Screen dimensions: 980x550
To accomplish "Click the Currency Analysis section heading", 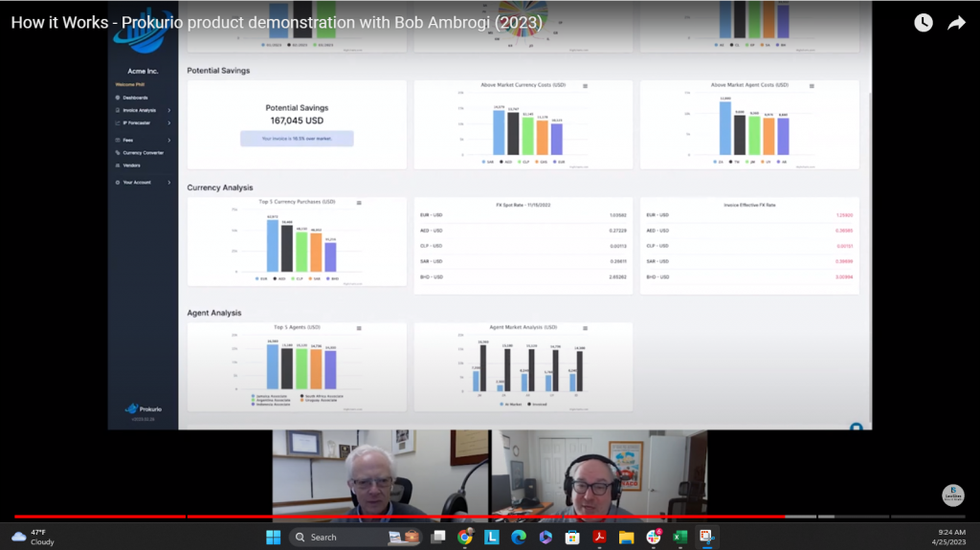I will [220, 187].
